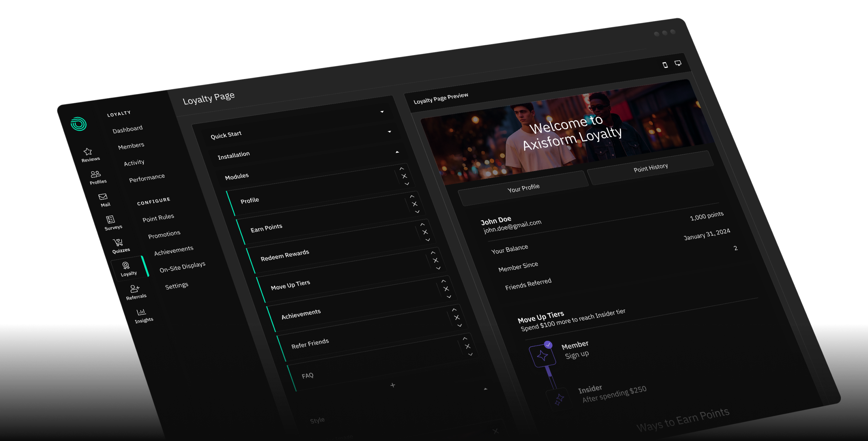The width and height of the screenshot is (868, 441).
Task: Add a new module with plus button
Action: [393, 385]
